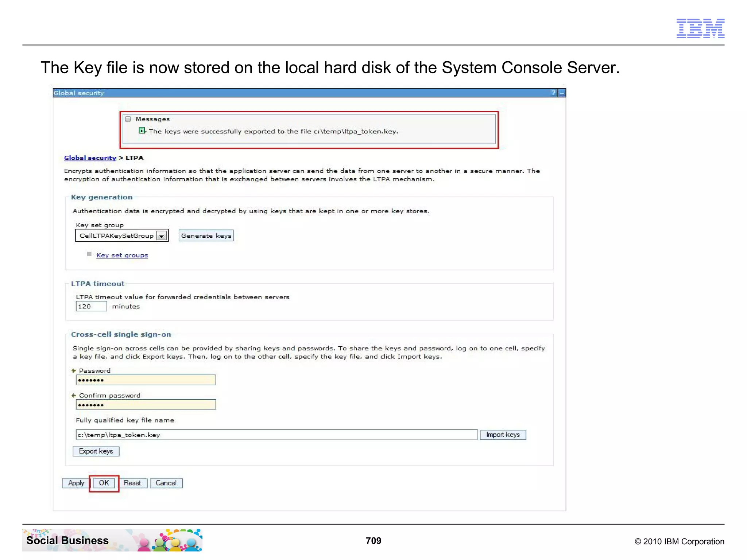Click the 'Key generation' section heading

click(x=102, y=197)
